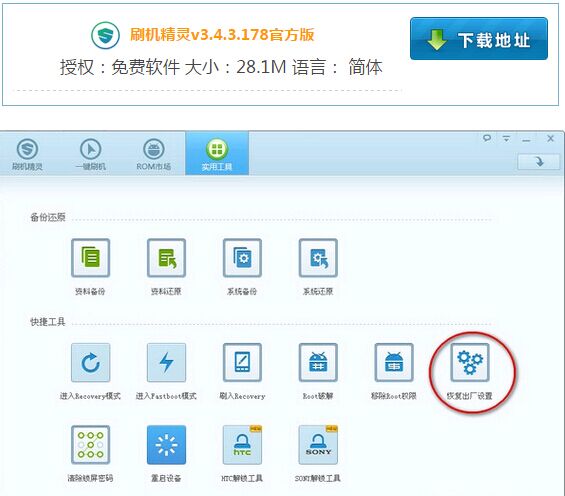This screenshot has height=496, width=565.
Task: Switch to the 刷机精灵 home tab
Action: pos(27,154)
